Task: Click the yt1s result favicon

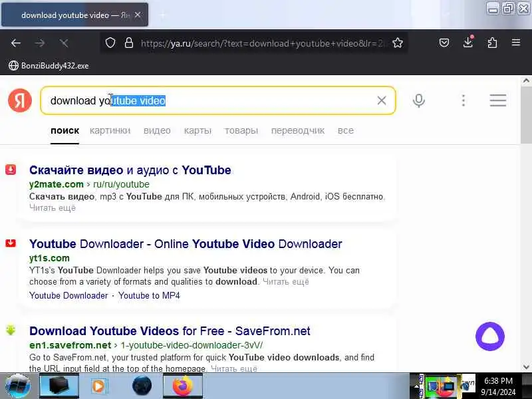Action: click(x=11, y=243)
